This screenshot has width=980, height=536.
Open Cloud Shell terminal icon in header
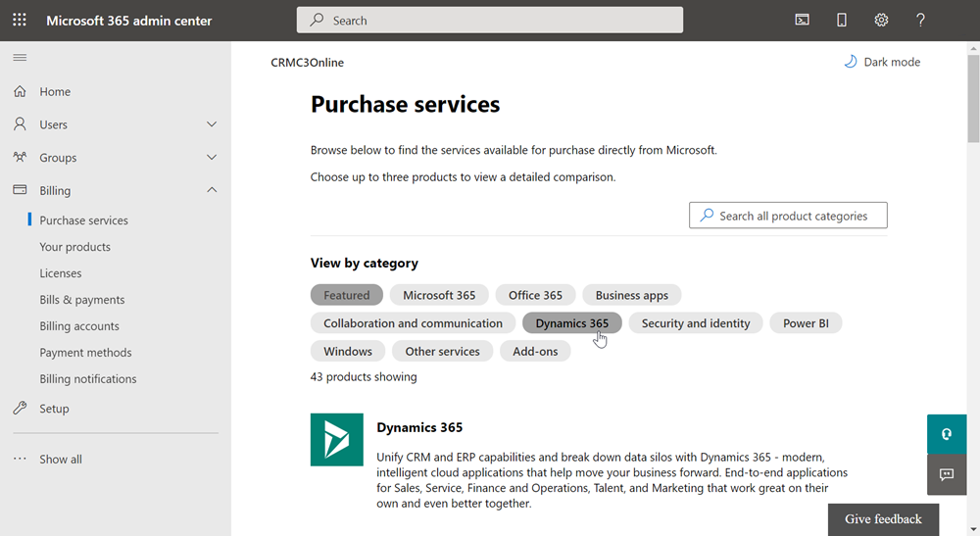click(802, 20)
